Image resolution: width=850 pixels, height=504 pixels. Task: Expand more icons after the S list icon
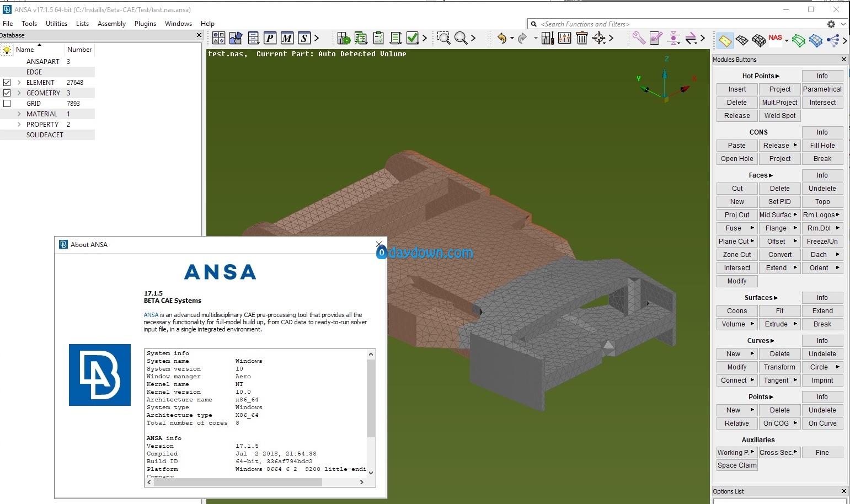[x=317, y=38]
